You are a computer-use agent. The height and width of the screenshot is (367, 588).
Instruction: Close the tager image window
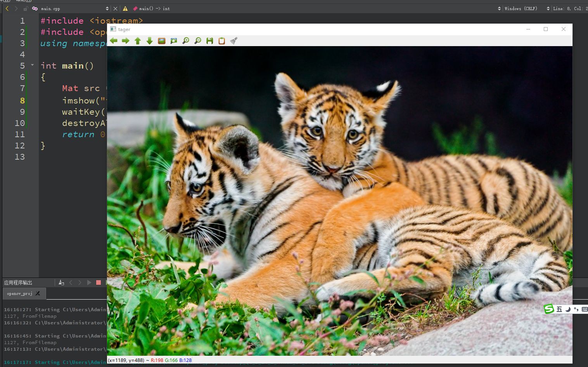pos(564,29)
